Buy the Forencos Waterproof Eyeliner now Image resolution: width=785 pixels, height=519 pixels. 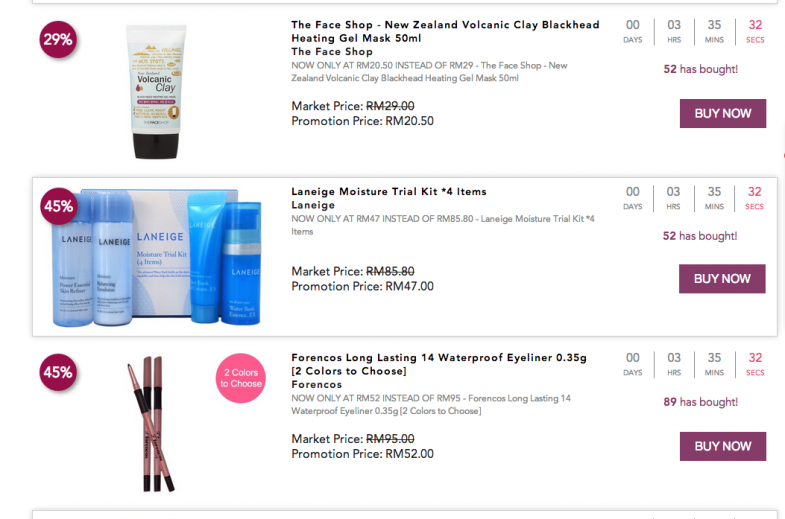click(x=722, y=446)
